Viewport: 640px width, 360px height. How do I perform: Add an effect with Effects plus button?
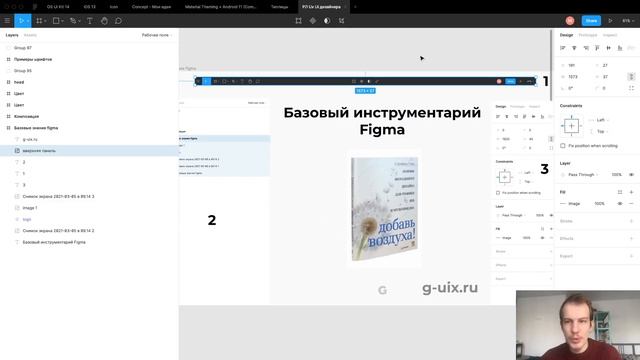tap(631, 238)
